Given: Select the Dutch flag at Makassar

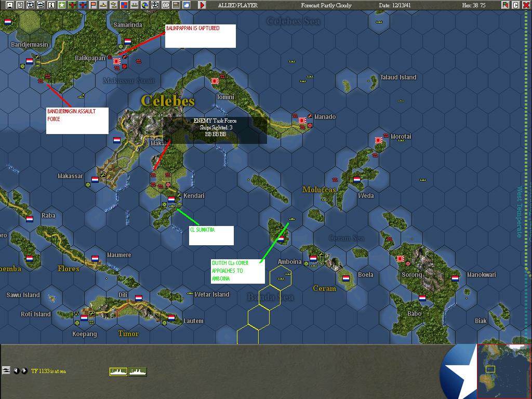Looking at the screenshot, I should tap(95, 179).
